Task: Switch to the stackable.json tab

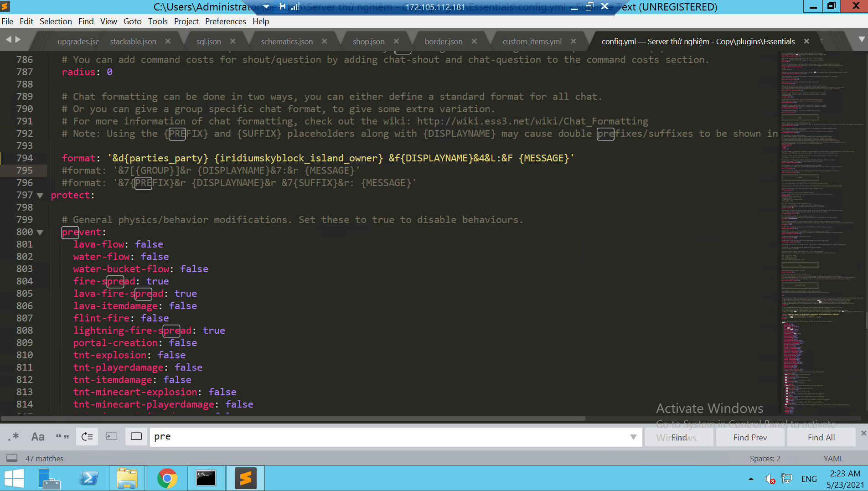Action: point(133,41)
